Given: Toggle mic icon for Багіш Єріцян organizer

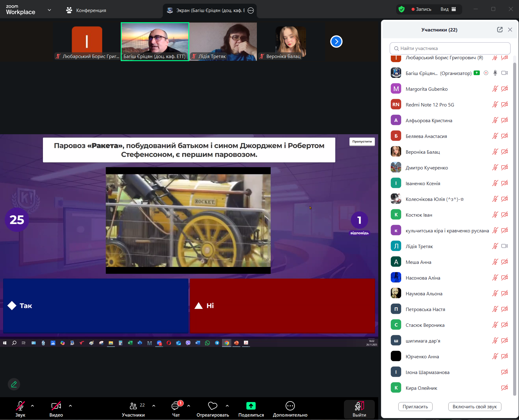Looking at the screenshot, I should pos(495,73).
